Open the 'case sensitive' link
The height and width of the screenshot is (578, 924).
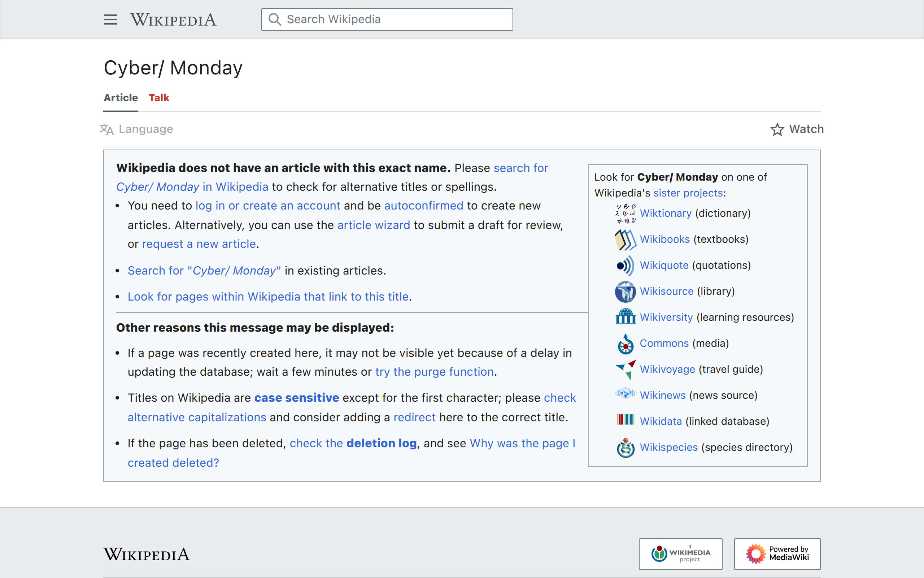point(297,398)
